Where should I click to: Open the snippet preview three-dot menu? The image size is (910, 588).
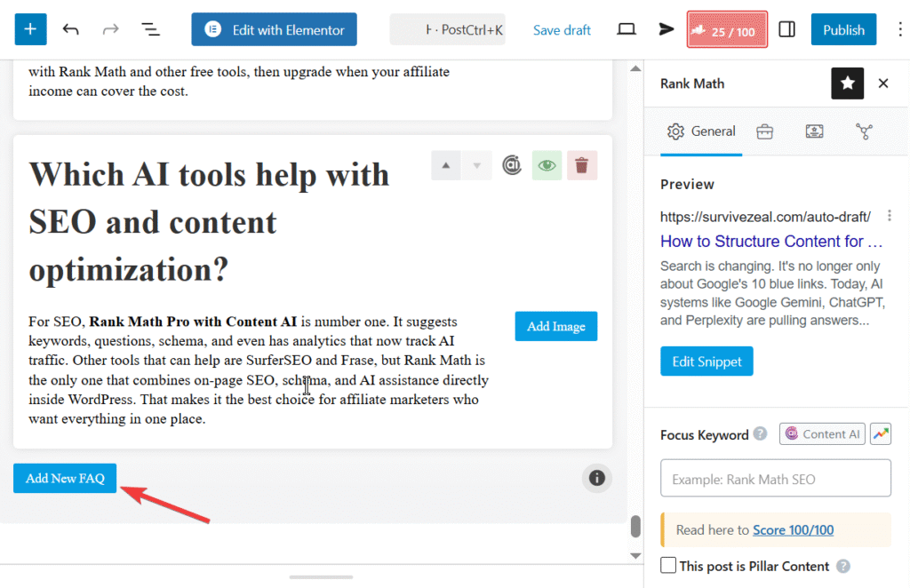click(890, 216)
